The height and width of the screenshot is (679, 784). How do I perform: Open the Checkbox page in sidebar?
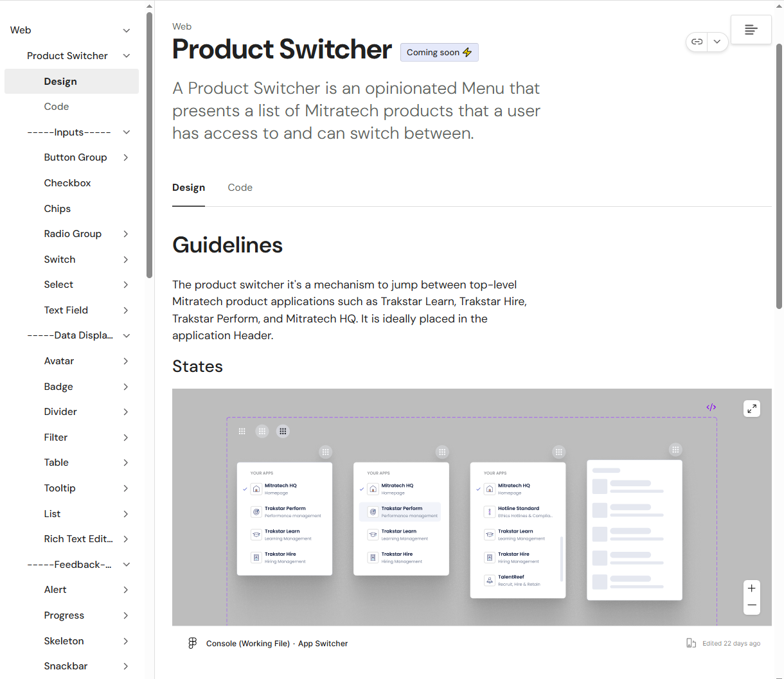67,183
